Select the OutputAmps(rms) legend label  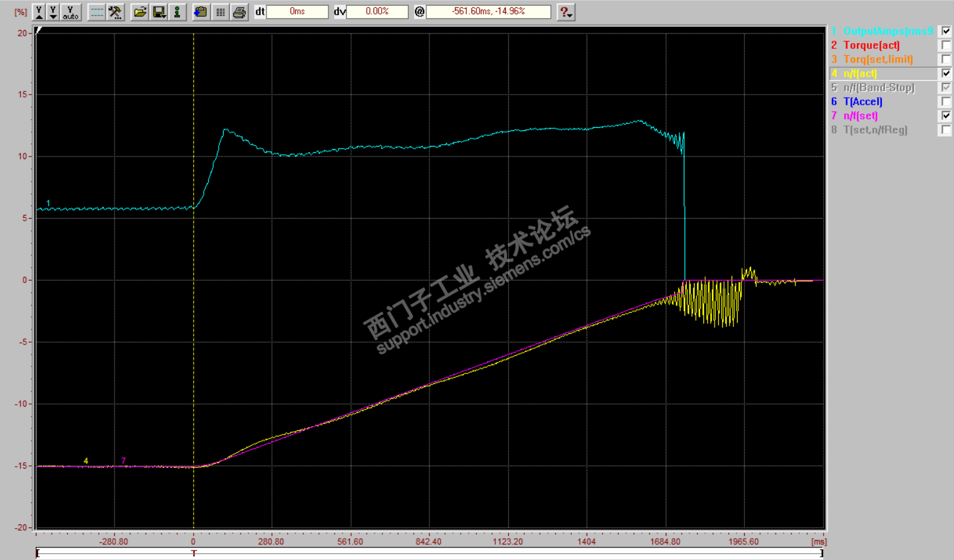pyautogui.click(x=888, y=31)
